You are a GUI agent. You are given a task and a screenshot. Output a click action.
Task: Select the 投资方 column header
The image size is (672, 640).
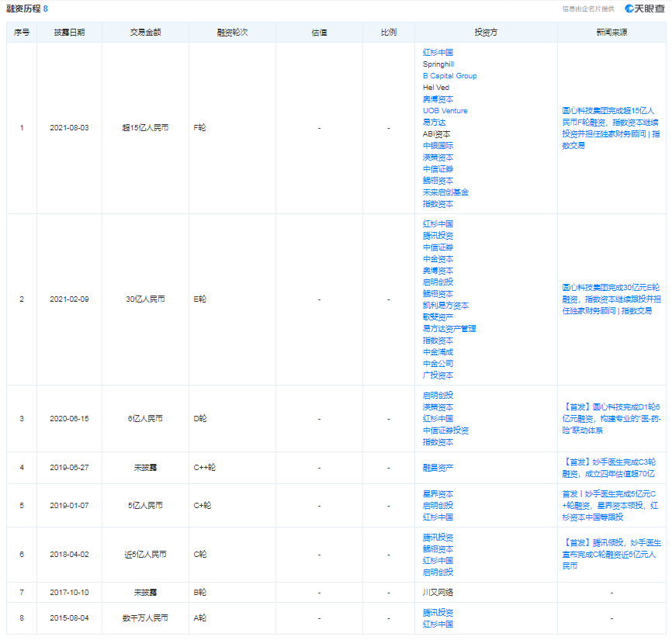click(x=486, y=33)
